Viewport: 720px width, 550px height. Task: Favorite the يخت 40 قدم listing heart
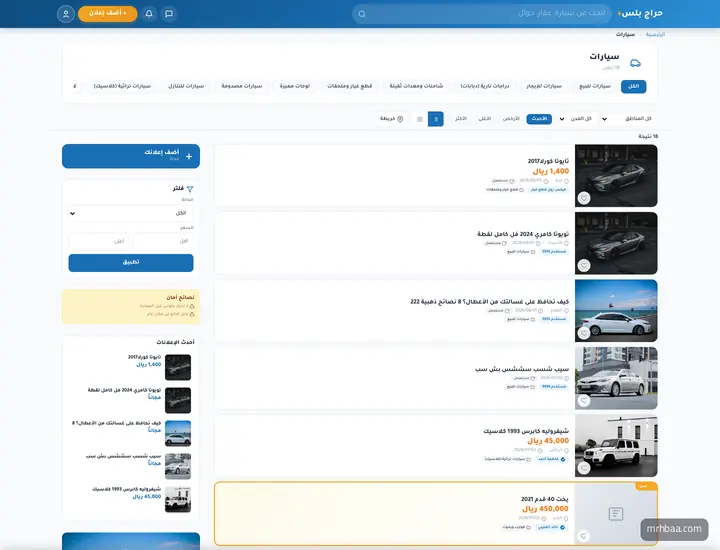click(584, 536)
